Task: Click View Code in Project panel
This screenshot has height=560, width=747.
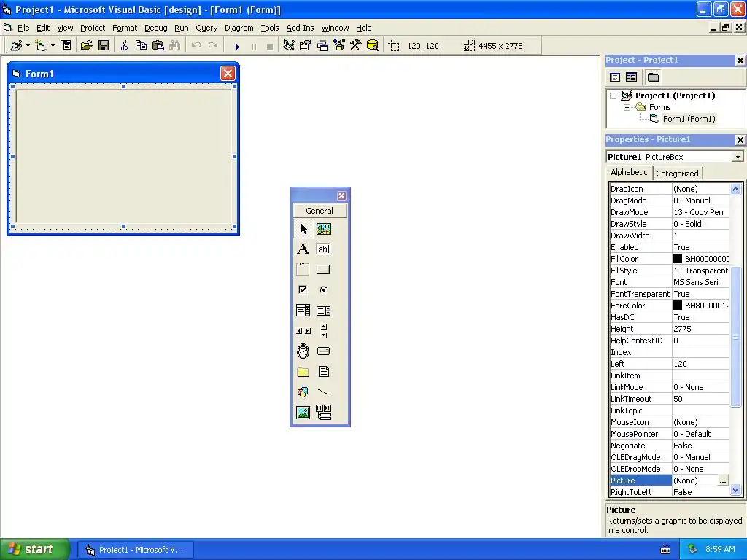Action: [615, 77]
